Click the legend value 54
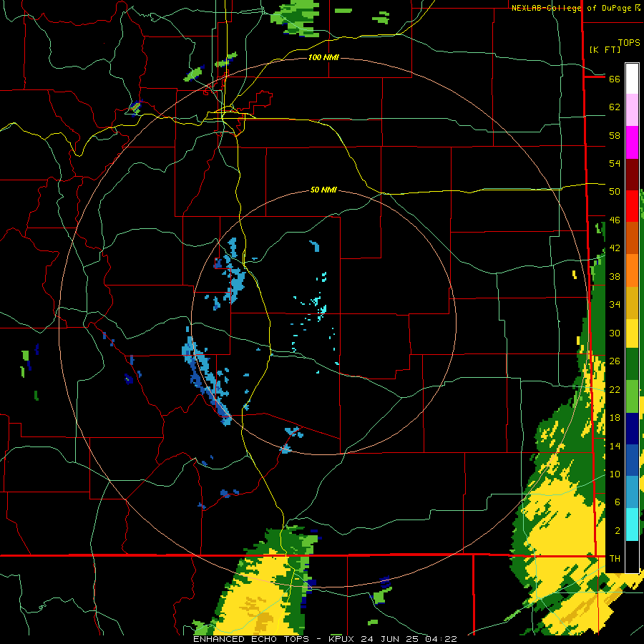 click(x=615, y=163)
